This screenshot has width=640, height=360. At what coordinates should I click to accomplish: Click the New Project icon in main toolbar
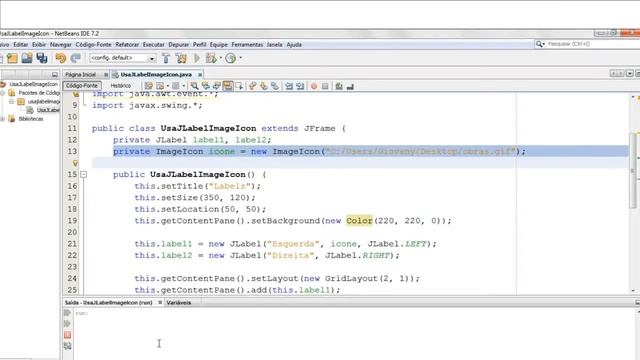click(12, 58)
